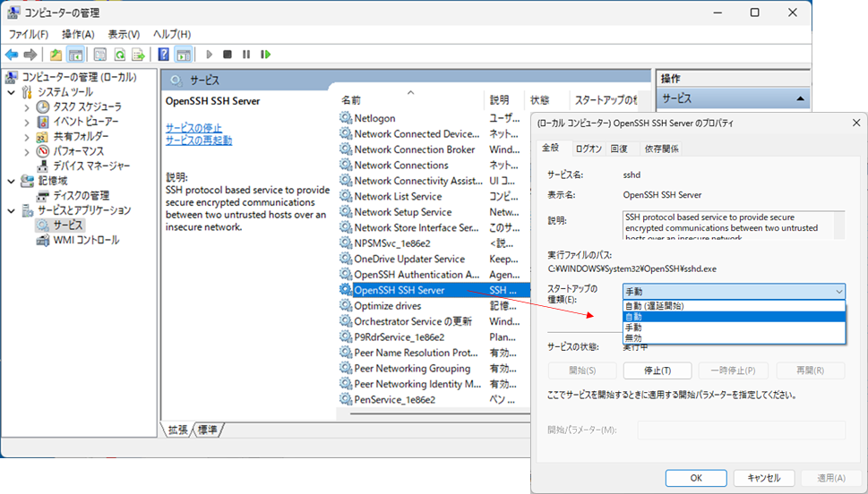This screenshot has width=868, height=494.
Task: Select Network Connections in the services list
Action: pyautogui.click(x=400, y=165)
